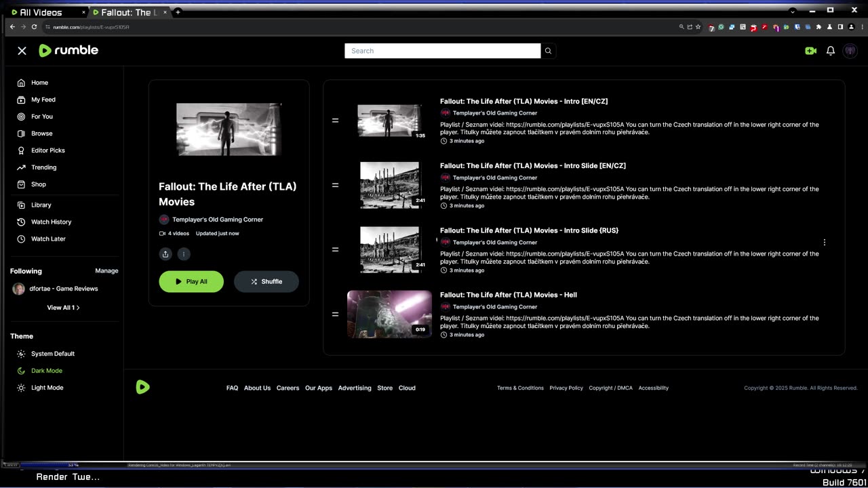Grab reorder handle for Hell video
This screenshot has width=868, height=488.
click(335, 314)
